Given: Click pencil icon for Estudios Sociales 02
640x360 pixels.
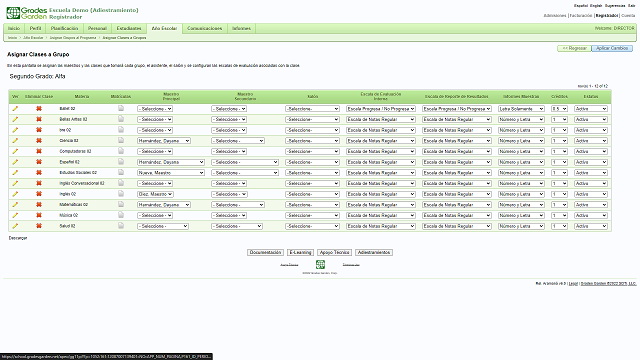Looking at the screenshot, I should (x=15, y=173).
